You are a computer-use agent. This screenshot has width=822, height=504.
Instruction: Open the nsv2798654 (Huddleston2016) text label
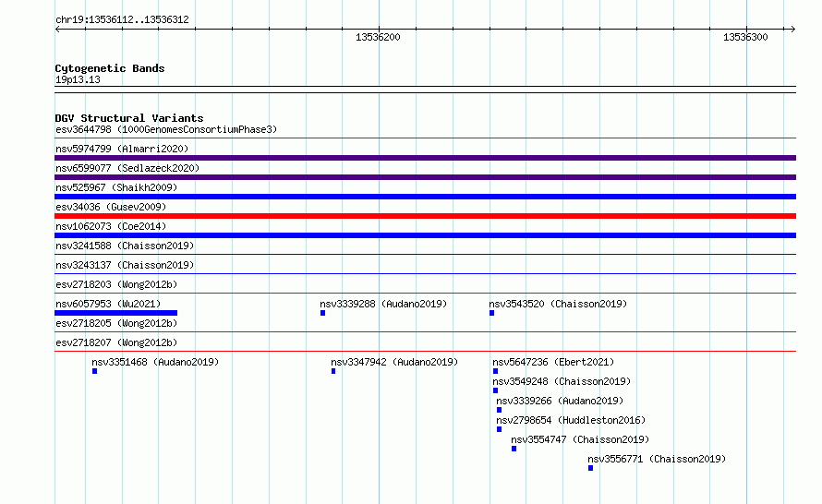point(571,420)
